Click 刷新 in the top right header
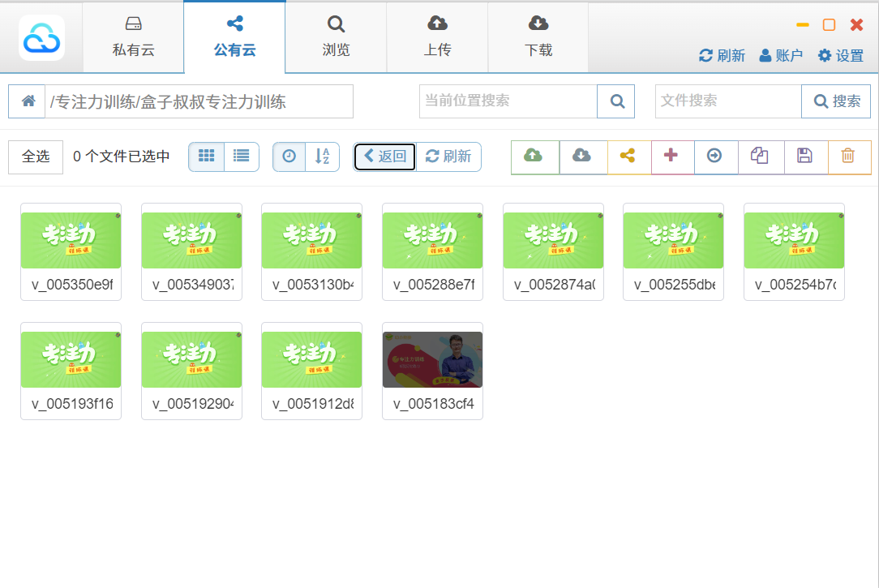Image resolution: width=879 pixels, height=588 pixels. (722, 55)
